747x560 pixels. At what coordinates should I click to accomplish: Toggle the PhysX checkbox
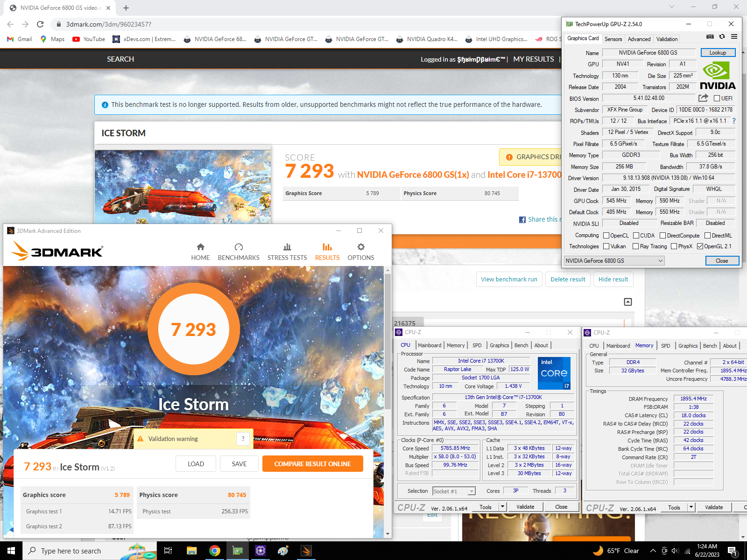coord(674,246)
